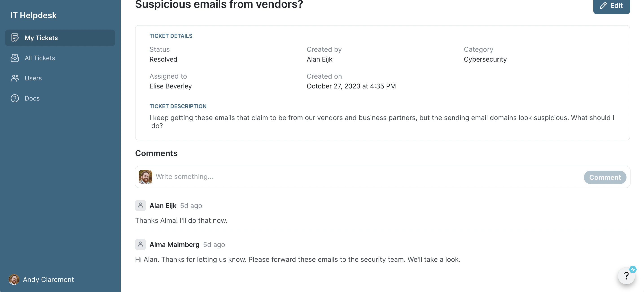Click the Docs question mark icon
The height and width of the screenshot is (292, 644).
(15, 98)
